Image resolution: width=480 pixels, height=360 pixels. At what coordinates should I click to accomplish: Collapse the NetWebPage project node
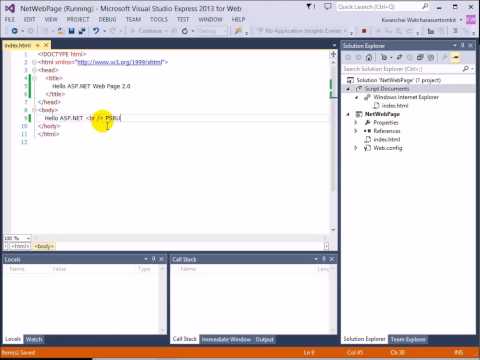click(348, 114)
